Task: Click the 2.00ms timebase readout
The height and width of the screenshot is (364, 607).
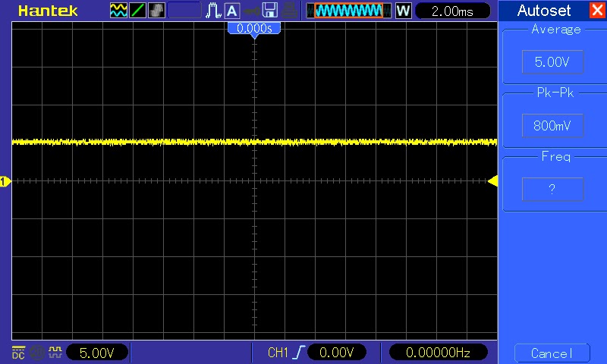Action: (451, 11)
